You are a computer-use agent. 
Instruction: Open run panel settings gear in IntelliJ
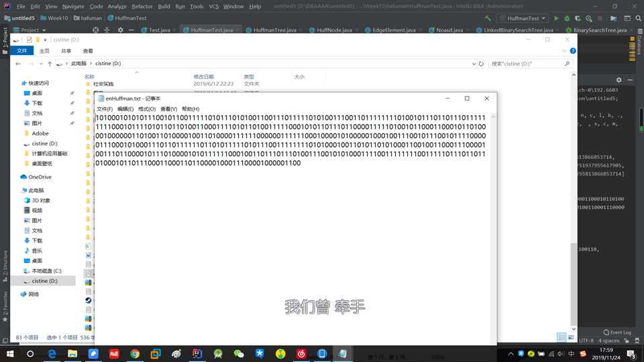(x=619, y=80)
